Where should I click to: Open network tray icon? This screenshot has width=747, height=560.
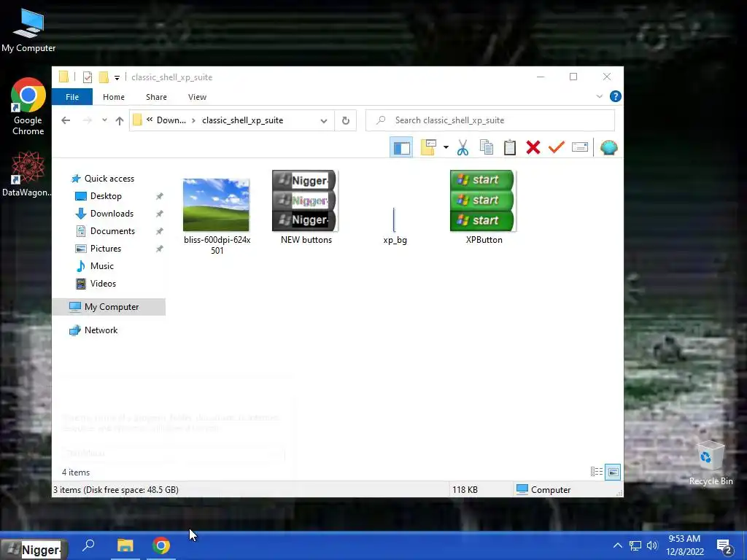click(x=635, y=545)
